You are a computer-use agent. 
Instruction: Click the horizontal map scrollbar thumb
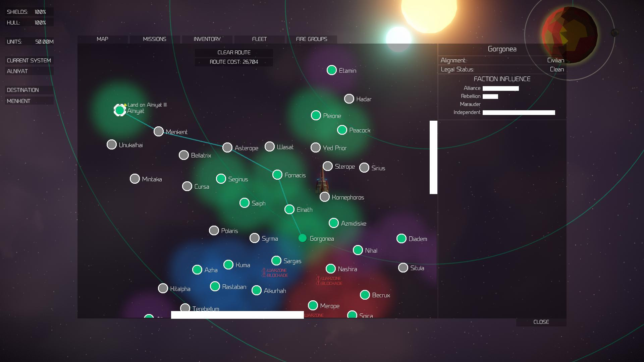click(237, 315)
